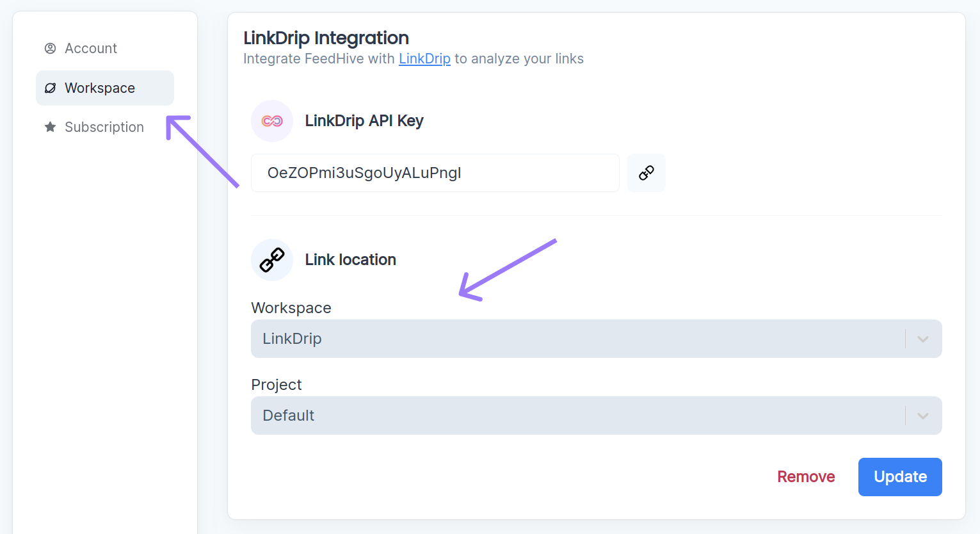Select the Workspace feather icon
Image resolution: width=980 pixels, height=534 pixels.
click(49, 88)
